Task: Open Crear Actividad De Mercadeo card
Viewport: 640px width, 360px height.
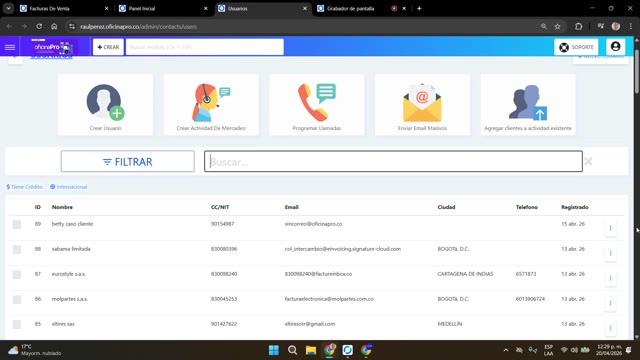Action: point(211,105)
